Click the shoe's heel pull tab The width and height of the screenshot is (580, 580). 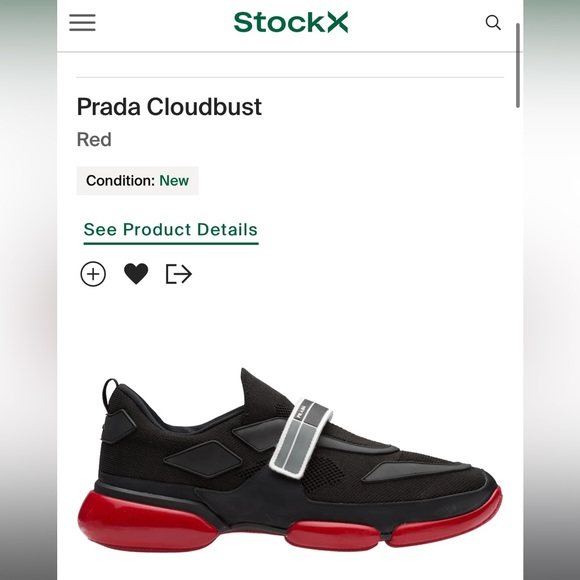pyautogui.click(x=110, y=390)
